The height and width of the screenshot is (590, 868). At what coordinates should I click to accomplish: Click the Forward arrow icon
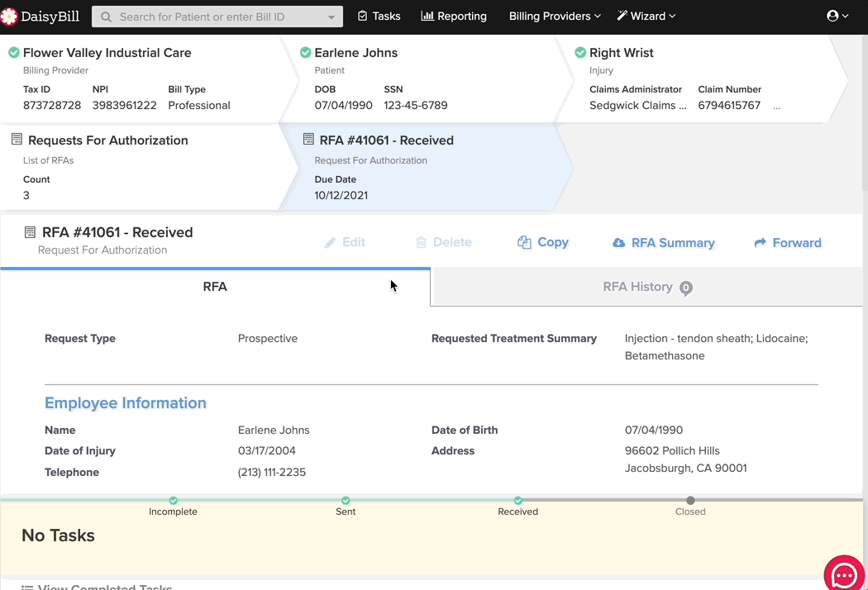[761, 242]
